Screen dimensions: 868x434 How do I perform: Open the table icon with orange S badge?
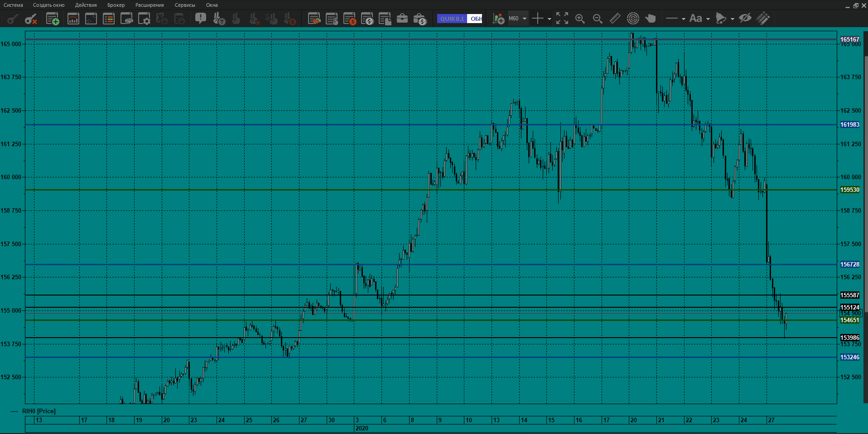pos(350,19)
